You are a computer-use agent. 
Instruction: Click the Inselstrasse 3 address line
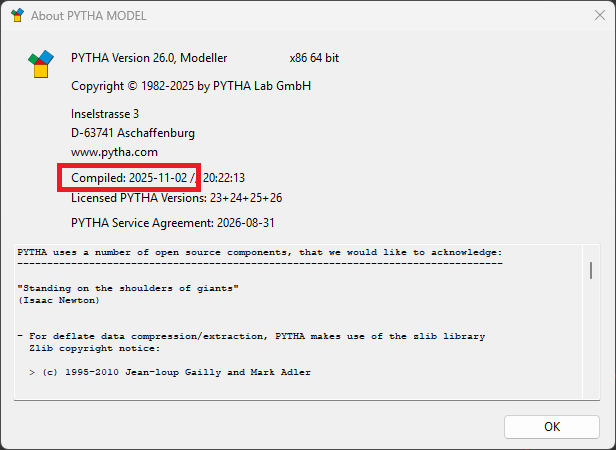[105, 114]
